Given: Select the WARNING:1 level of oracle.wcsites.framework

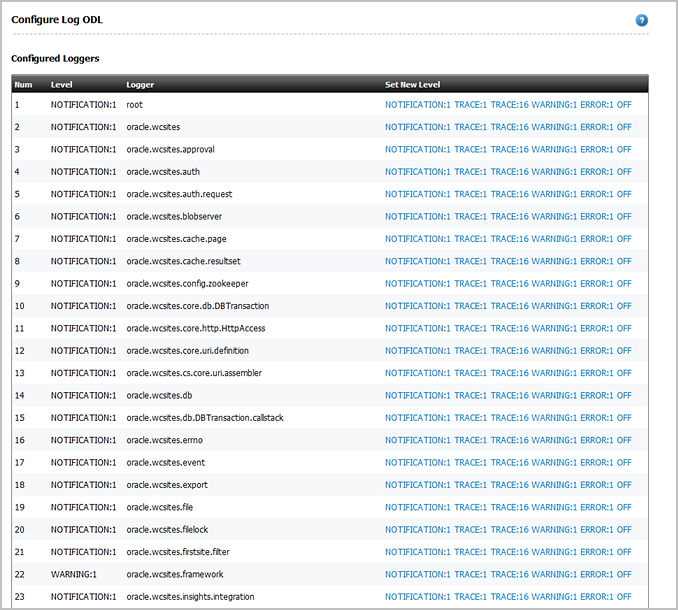Looking at the screenshot, I should pyautogui.click(x=74, y=575).
